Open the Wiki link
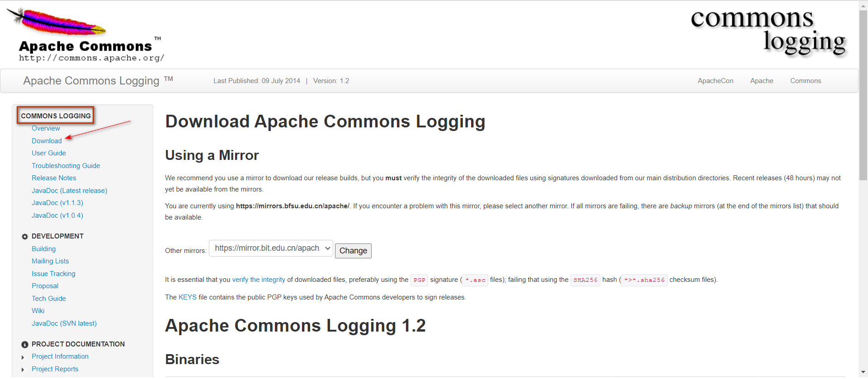868x379 pixels. [x=38, y=311]
